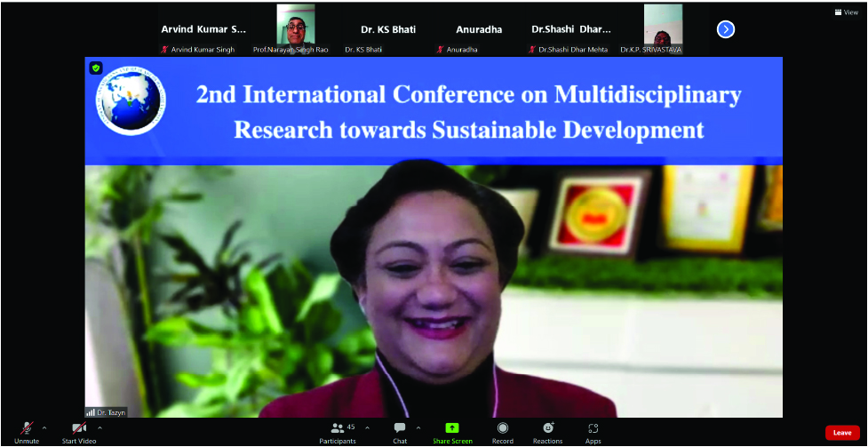Open the audio options caret beside Unmute
The width and height of the screenshot is (868, 447).
tap(44, 427)
